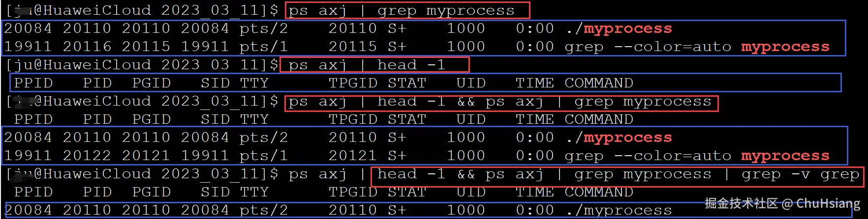Image resolution: width=868 pixels, height=219 pixels.
Task: Click UID 1000 in the row with PID 20116
Action: [x=466, y=47]
